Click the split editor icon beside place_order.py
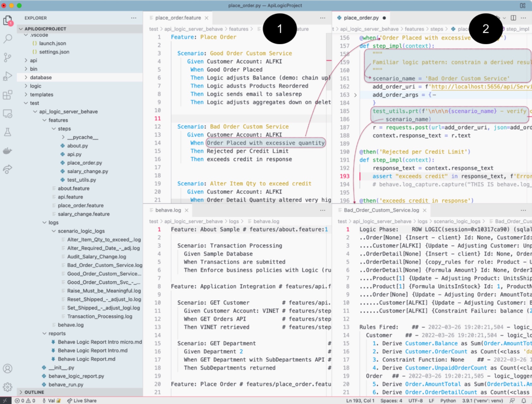The height and width of the screenshot is (404, 532). pyautogui.click(x=513, y=18)
